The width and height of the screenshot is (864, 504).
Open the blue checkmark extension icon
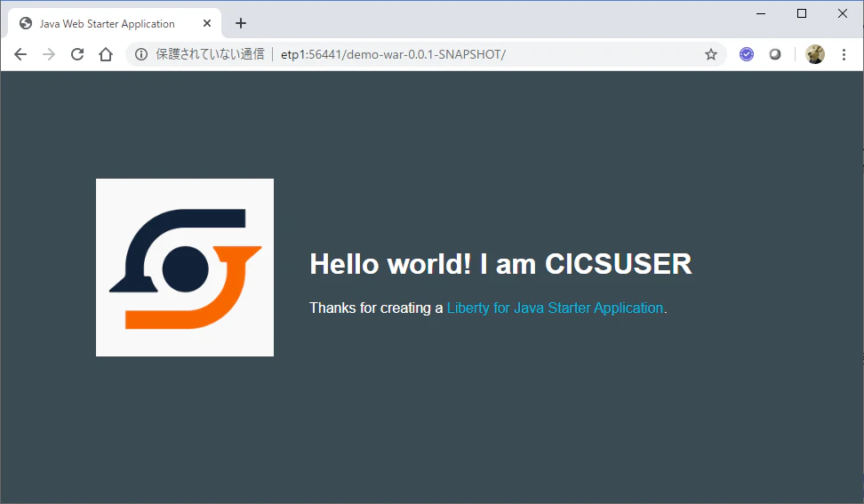[x=747, y=54]
